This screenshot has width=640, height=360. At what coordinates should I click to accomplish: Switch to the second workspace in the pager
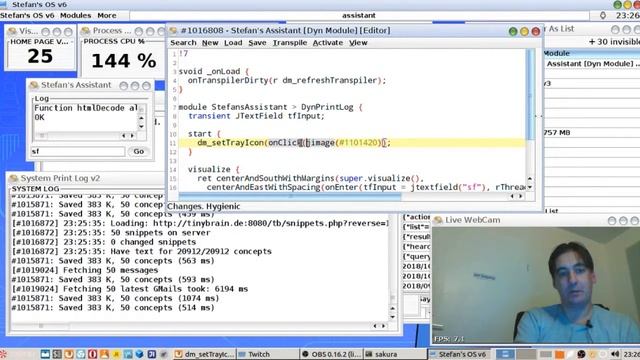tap(527, 354)
